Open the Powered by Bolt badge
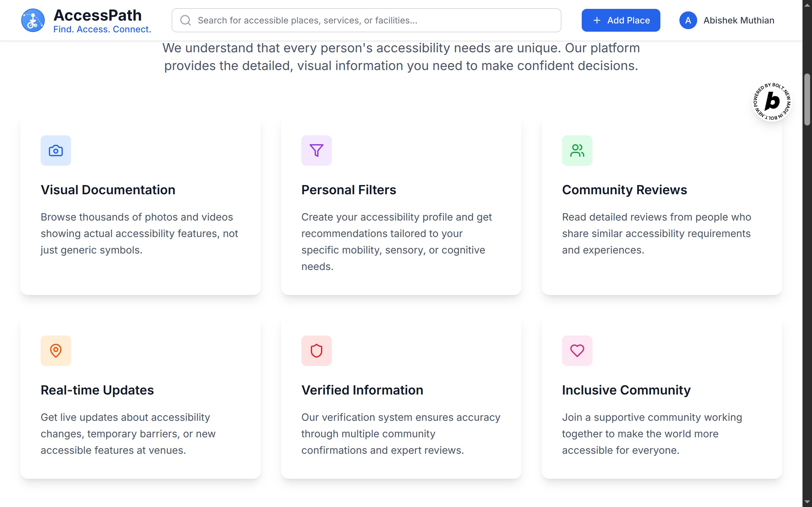Viewport: 812px width, 507px height. [772, 101]
